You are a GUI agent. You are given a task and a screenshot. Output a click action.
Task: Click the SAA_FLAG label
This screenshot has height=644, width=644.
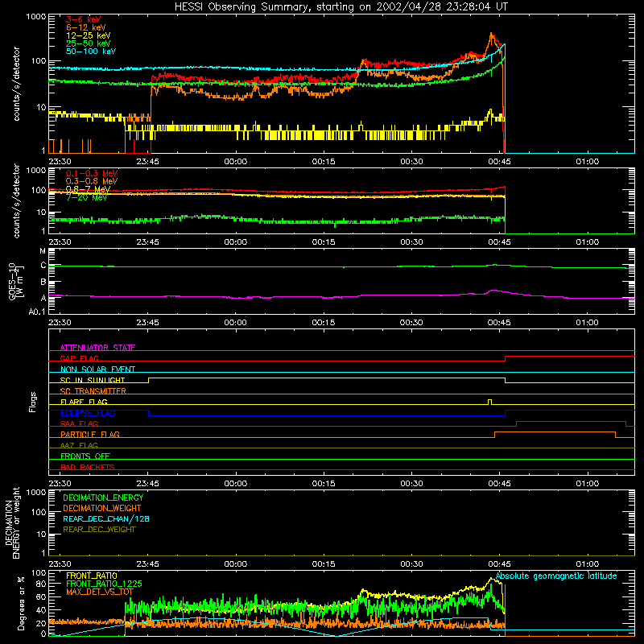(x=79, y=423)
